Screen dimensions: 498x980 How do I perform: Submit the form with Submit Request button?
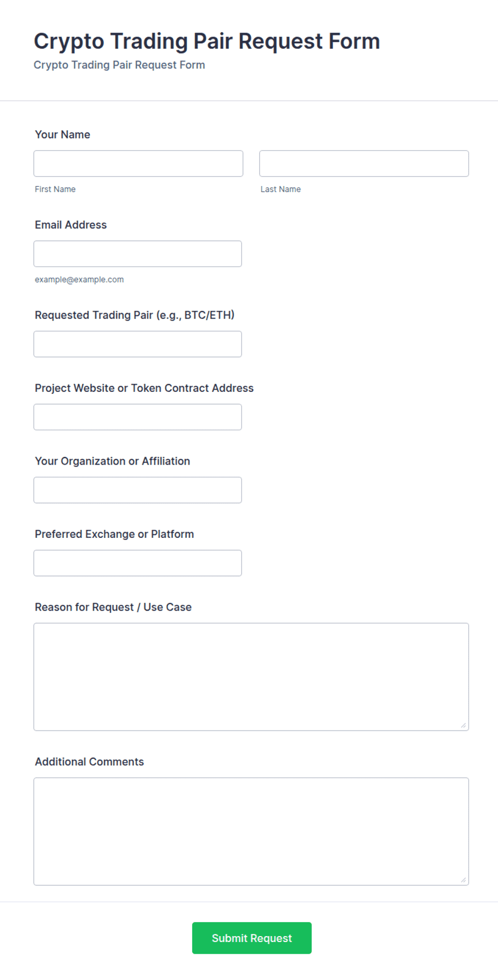252,938
